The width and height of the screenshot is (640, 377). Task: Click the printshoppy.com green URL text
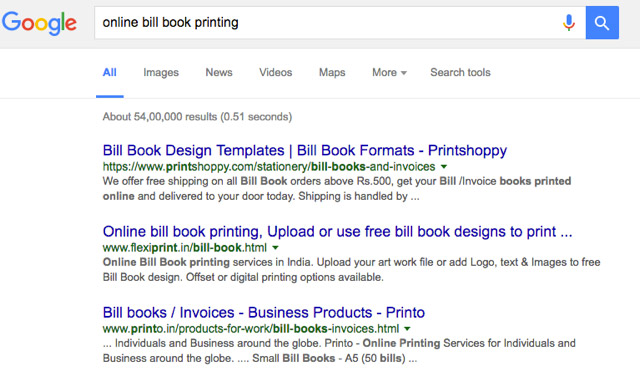point(269,167)
